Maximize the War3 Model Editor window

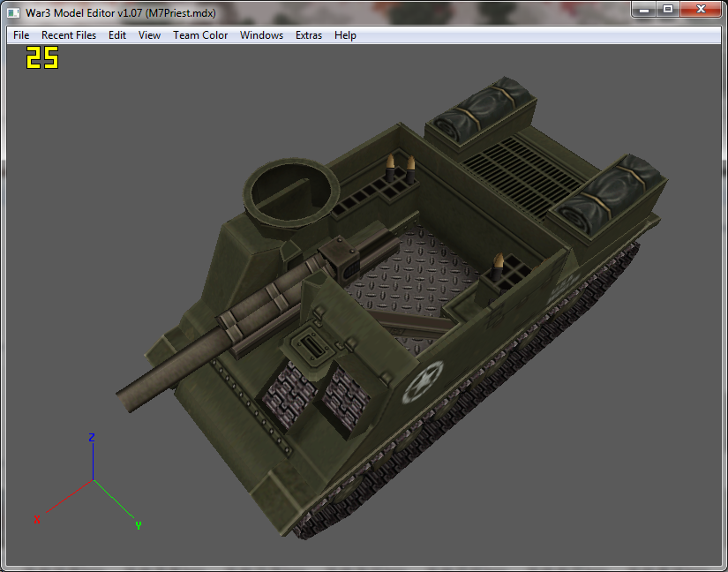(x=668, y=10)
